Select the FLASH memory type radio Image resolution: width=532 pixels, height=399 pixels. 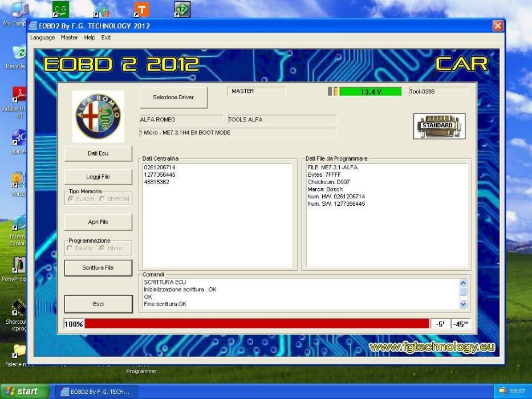(71, 199)
